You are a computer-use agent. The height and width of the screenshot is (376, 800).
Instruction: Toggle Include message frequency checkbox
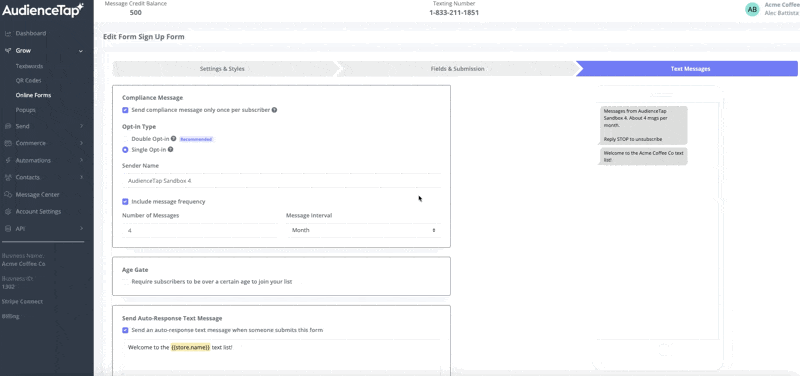pos(125,202)
